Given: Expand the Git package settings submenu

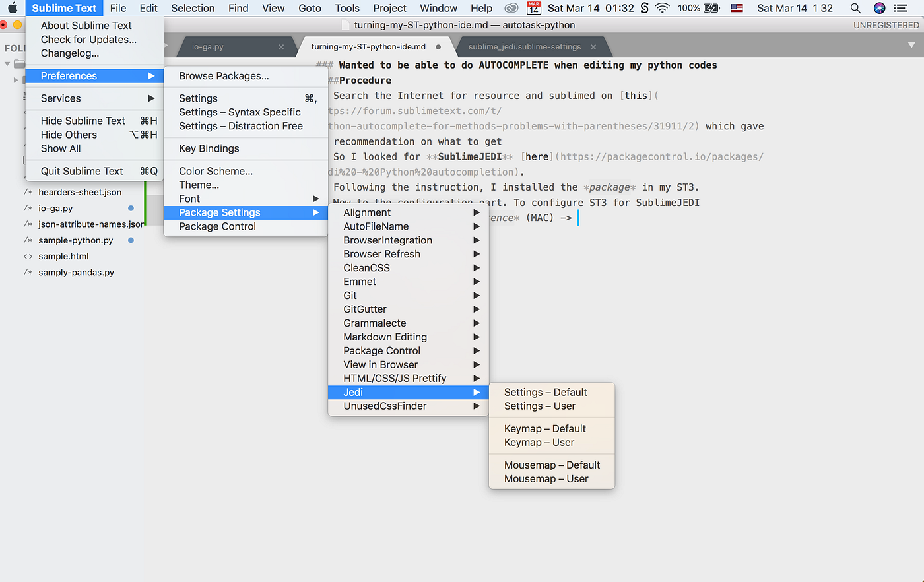Looking at the screenshot, I should (x=477, y=295).
